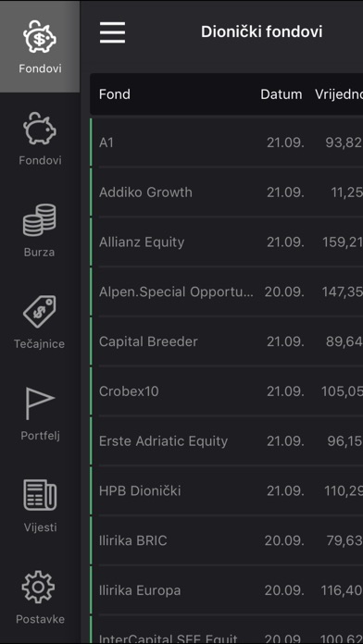Viewport: 363px width, 644px height.
Task: Select the Erste Adriatic Equity fund
Action: tap(227, 440)
